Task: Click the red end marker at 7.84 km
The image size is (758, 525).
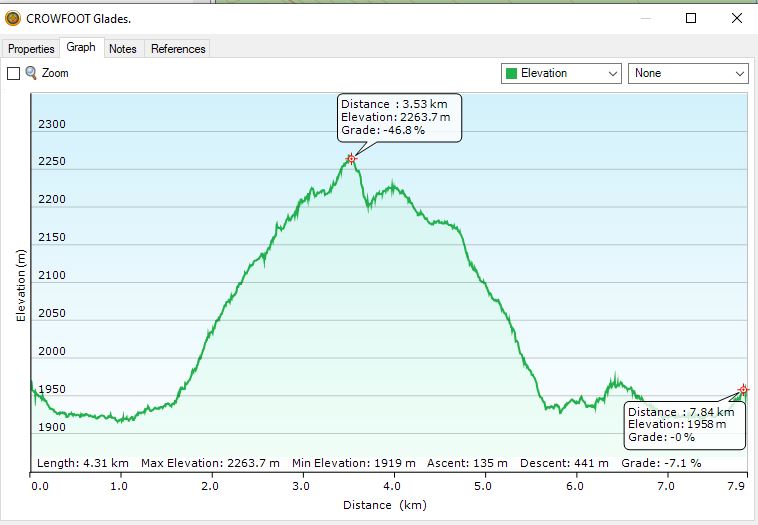Action: coord(743,389)
